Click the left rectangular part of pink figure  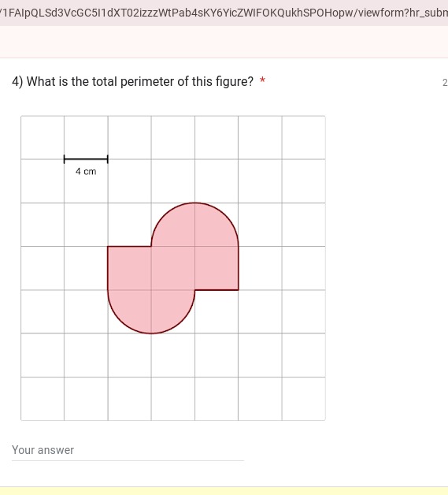point(129,268)
